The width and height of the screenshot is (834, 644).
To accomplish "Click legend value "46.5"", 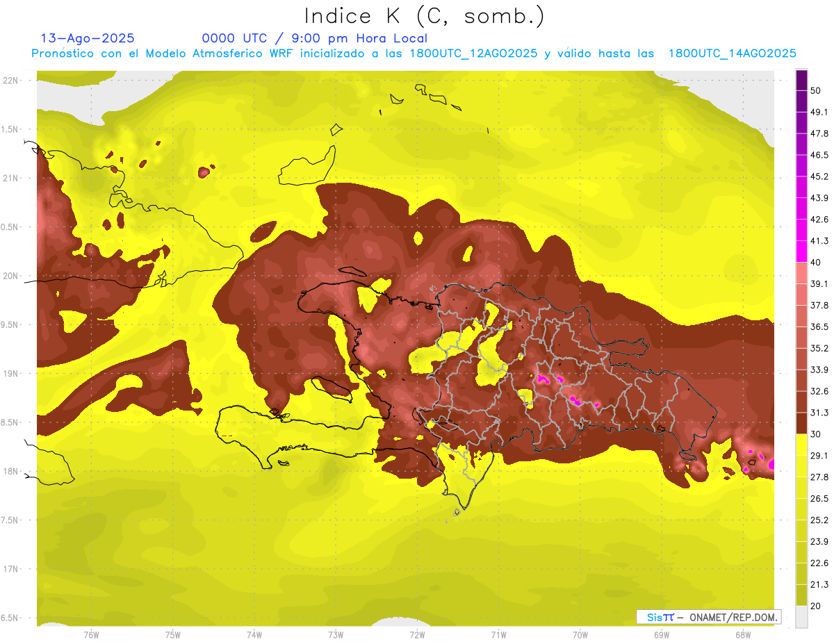I will coord(819,155).
